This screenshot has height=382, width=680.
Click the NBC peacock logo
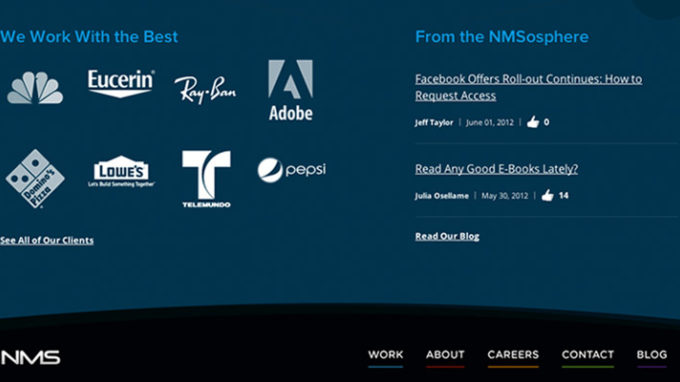[x=35, y=88]
